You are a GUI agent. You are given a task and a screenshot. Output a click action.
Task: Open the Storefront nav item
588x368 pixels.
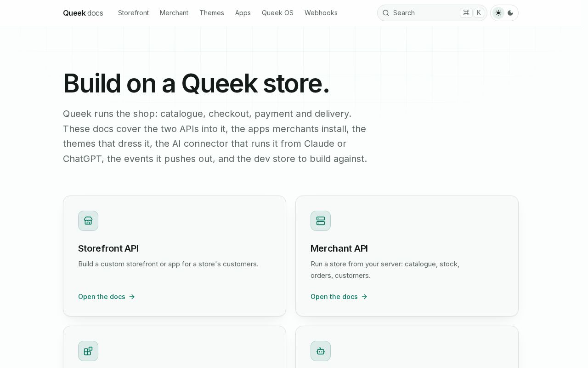click(x=133, y=13)
